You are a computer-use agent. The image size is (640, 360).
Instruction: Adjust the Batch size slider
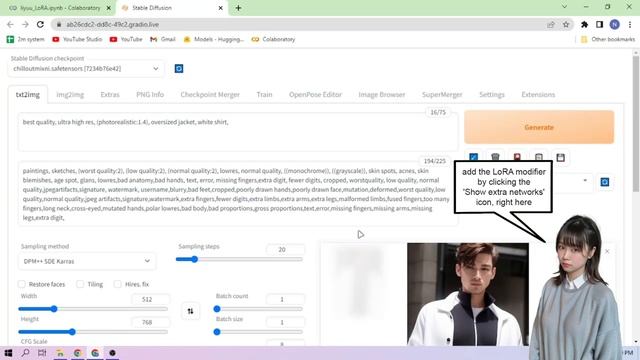click(x=259, y=332)
